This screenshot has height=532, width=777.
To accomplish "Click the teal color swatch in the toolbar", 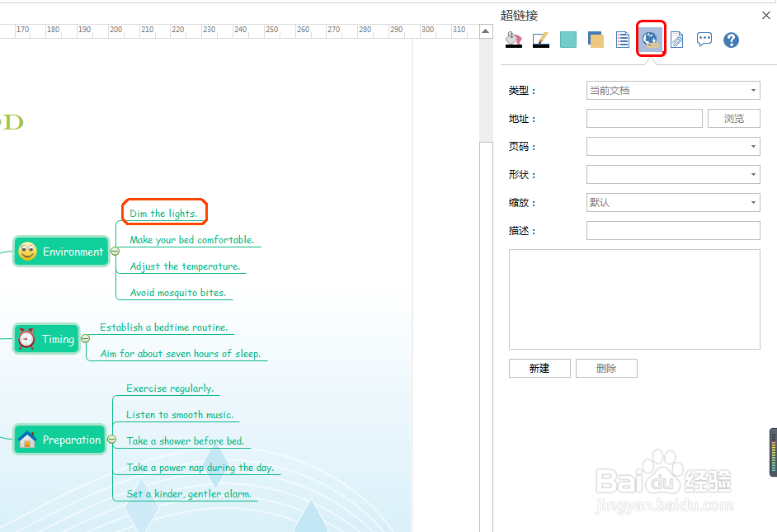I will tap(567, 39).
